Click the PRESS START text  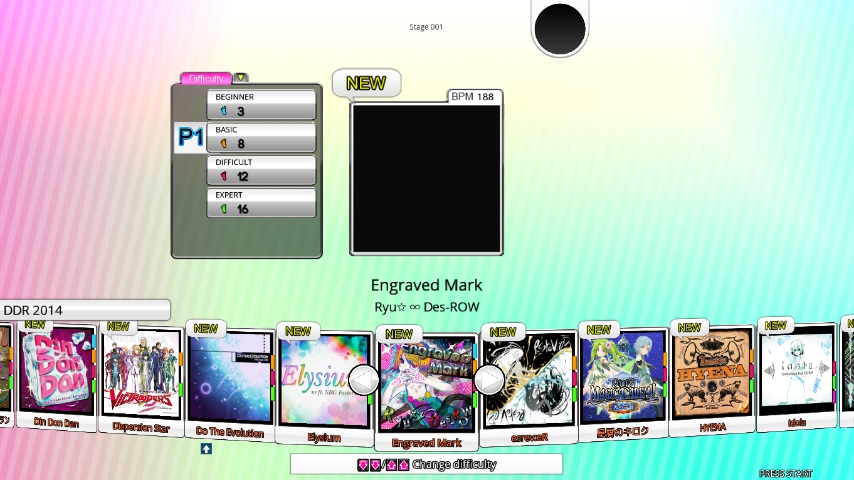785,473
